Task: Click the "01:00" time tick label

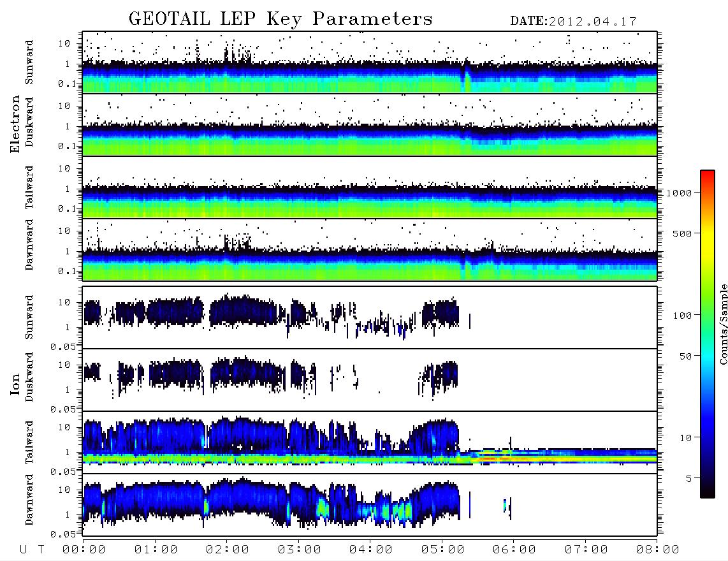Action: pyautogui.click(x=156, y=550)
